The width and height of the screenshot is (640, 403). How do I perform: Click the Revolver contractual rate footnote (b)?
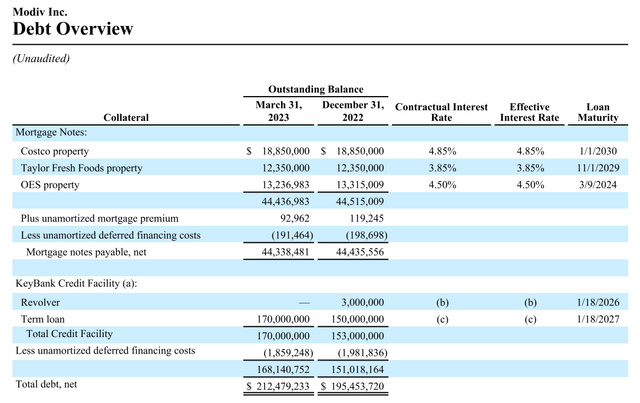pos(442,302)
